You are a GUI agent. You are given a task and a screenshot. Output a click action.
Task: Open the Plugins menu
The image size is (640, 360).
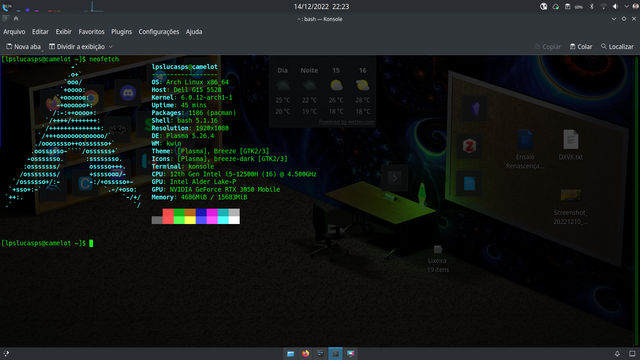122,32
